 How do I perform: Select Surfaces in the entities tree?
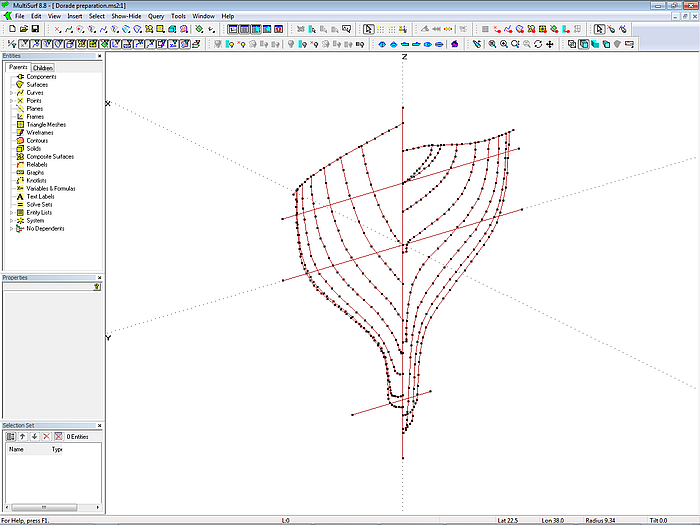(36, 85)
